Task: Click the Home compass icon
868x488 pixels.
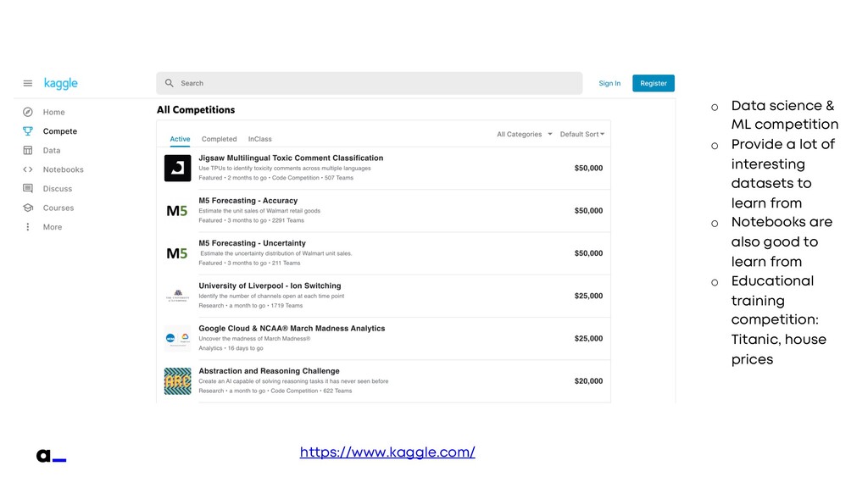Action: (28, 113)
